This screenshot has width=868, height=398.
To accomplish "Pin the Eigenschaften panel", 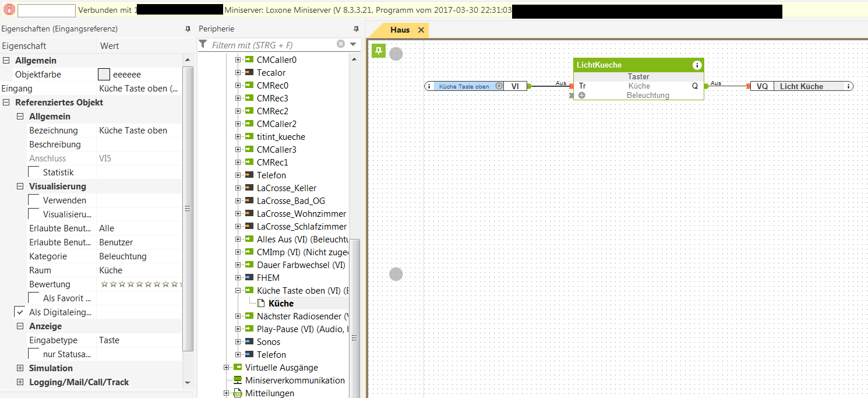I will 188,29.
